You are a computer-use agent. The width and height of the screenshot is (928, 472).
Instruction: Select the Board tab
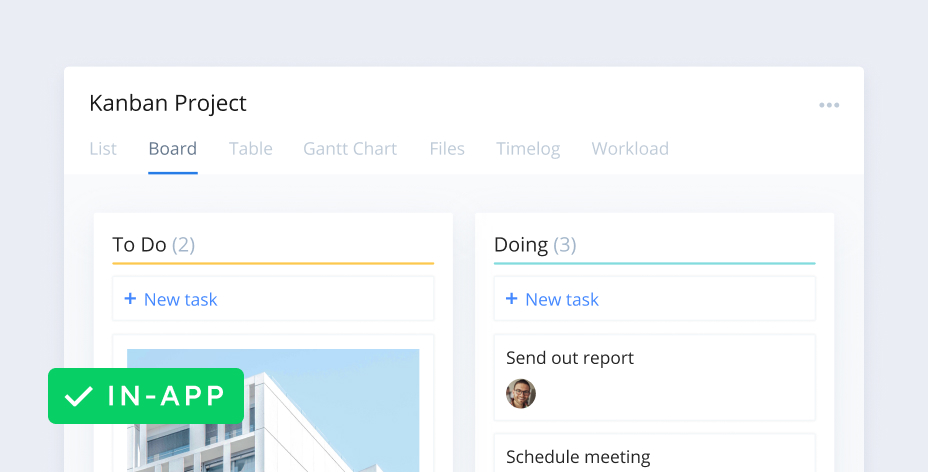click(172, 149)
